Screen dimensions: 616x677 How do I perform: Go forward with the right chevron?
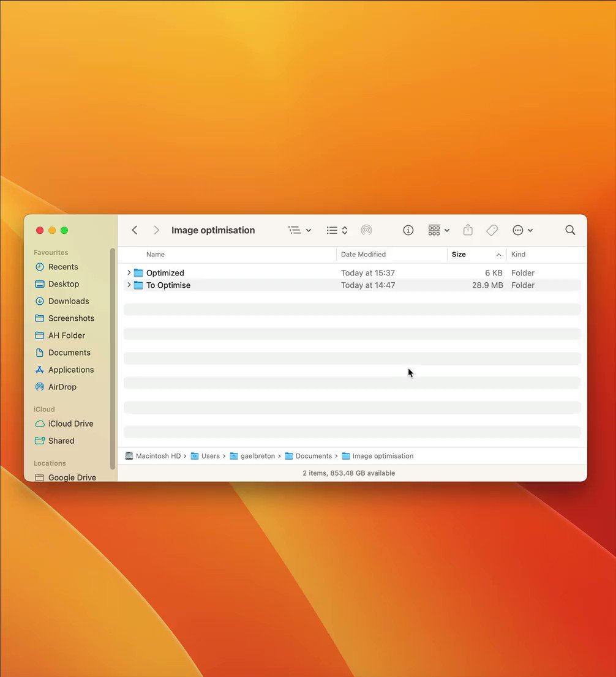[x=156, y=230]
